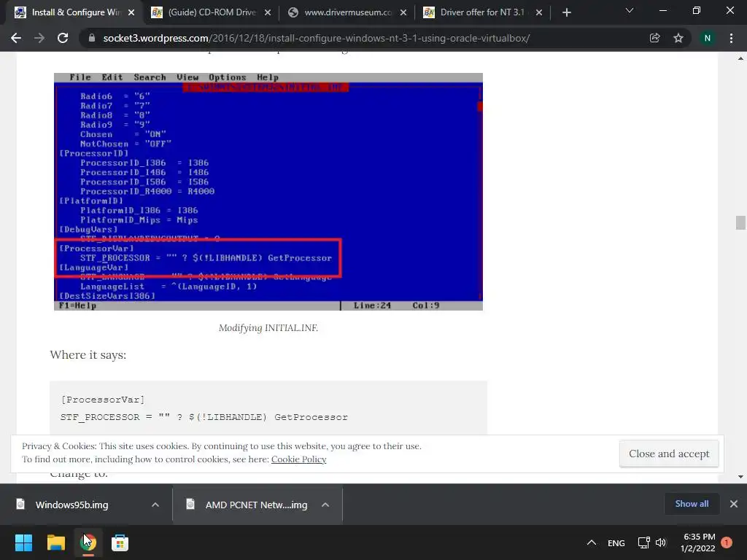Switch to Driver offer for NT 3.1 tab
The height and width of the screenshot is (560, 747).
coord(482,12)
